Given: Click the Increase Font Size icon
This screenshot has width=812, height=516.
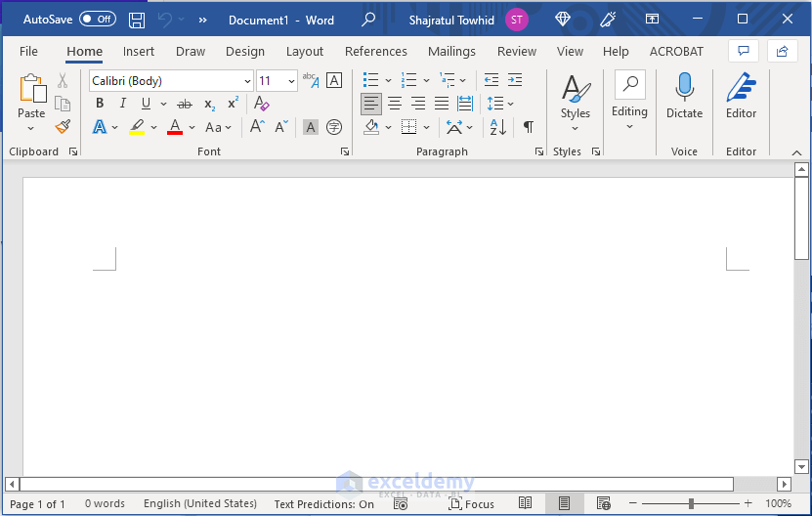Looking at the screenshot, I should [257, 127].
